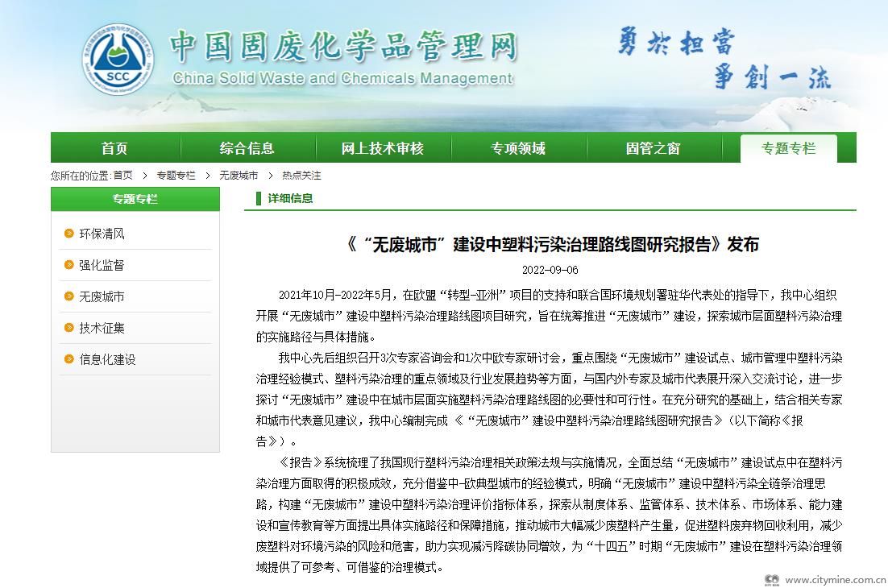Viewport: 888px width, 588px height.
Task: Click the paragraph starting 2021年10月-2022年5月
Action: (x=550, y=316)
